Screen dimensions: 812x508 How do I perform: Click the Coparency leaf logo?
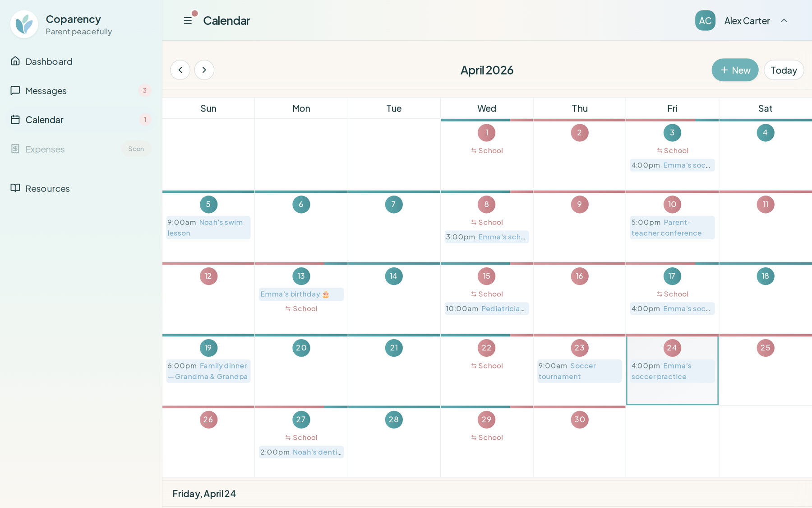[x=24, y=24]
